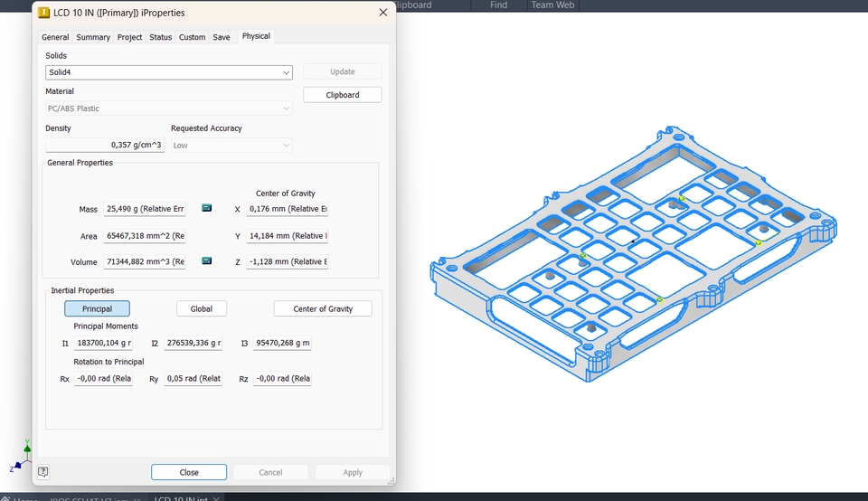Click the resize grip at dialog corner
Viewport: 868px width, 501px height.
pos(391,481)
